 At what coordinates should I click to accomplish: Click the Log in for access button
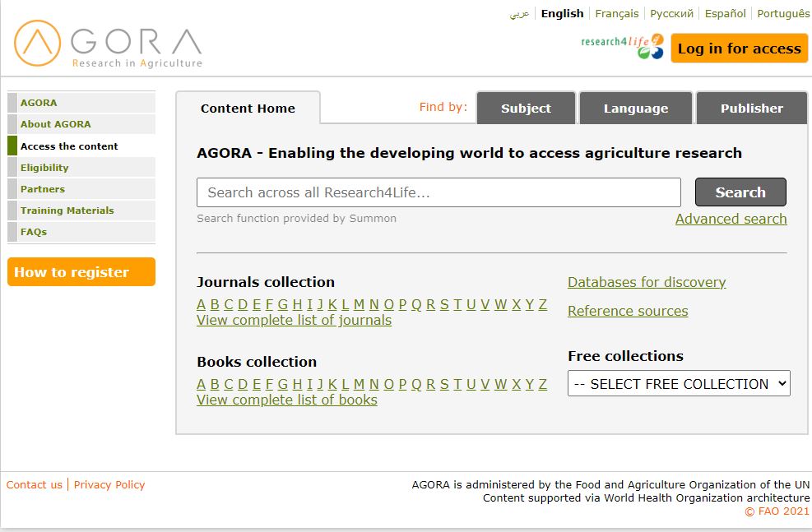click(x=739, y=49)
